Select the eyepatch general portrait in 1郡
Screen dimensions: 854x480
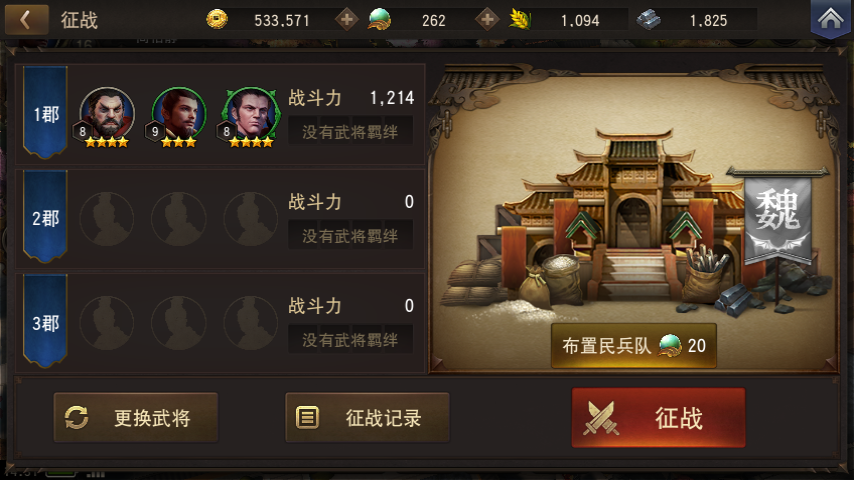106,117
